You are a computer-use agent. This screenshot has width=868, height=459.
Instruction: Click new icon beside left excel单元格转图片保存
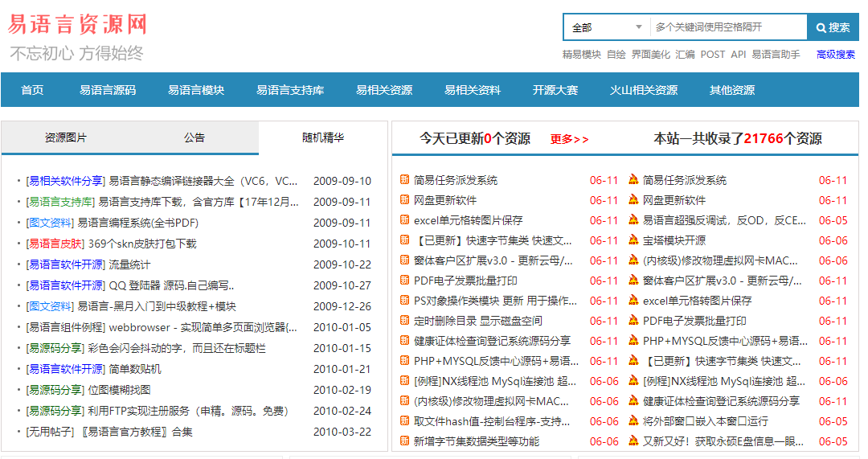(404, 219)
